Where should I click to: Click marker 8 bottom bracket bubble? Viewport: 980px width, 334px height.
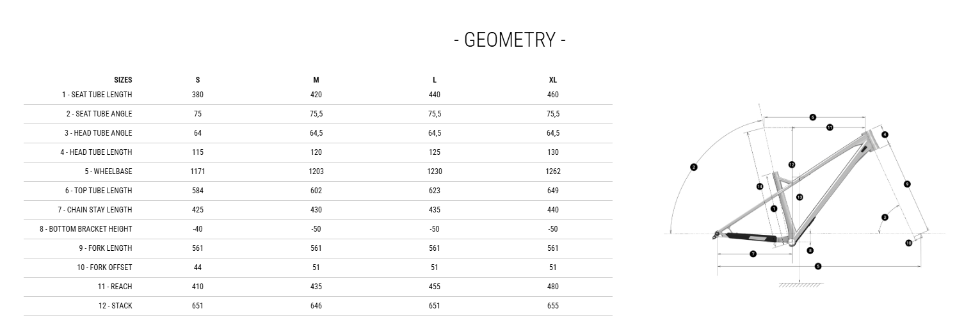(x=810, y=251)
